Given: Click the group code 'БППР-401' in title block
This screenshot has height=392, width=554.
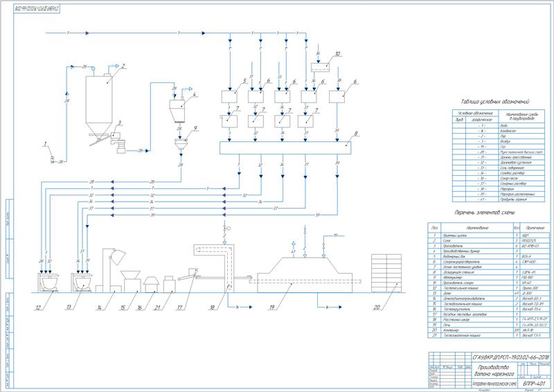Looking at the screenshot, I should tap(533, 383).
